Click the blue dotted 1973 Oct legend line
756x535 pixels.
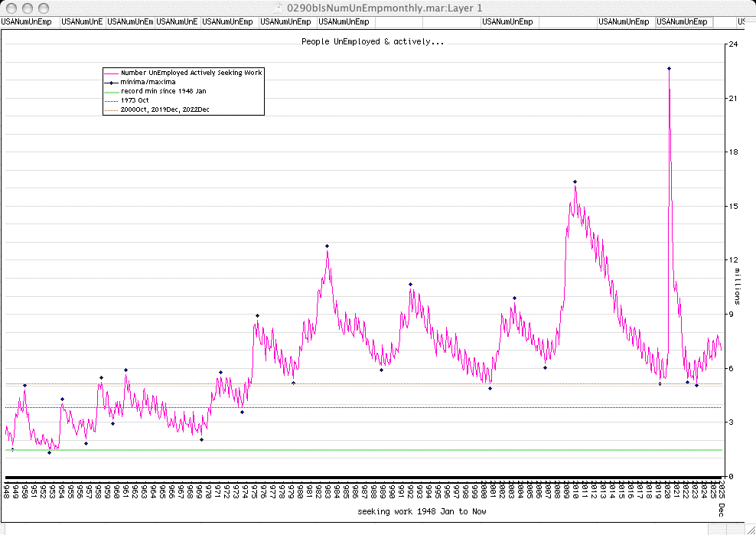pos(110,100)
